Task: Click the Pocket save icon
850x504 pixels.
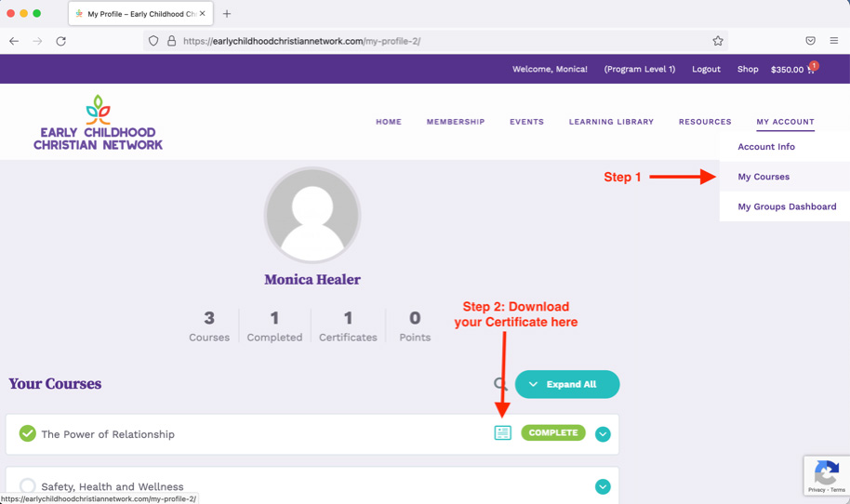Action: click(810, 41)
